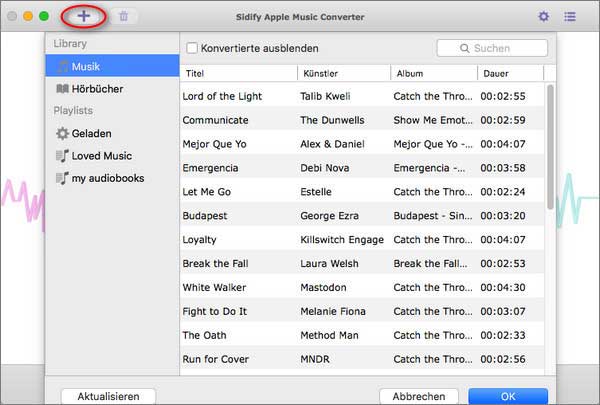Select Musik in the Library sidebar

coord(112,66)
